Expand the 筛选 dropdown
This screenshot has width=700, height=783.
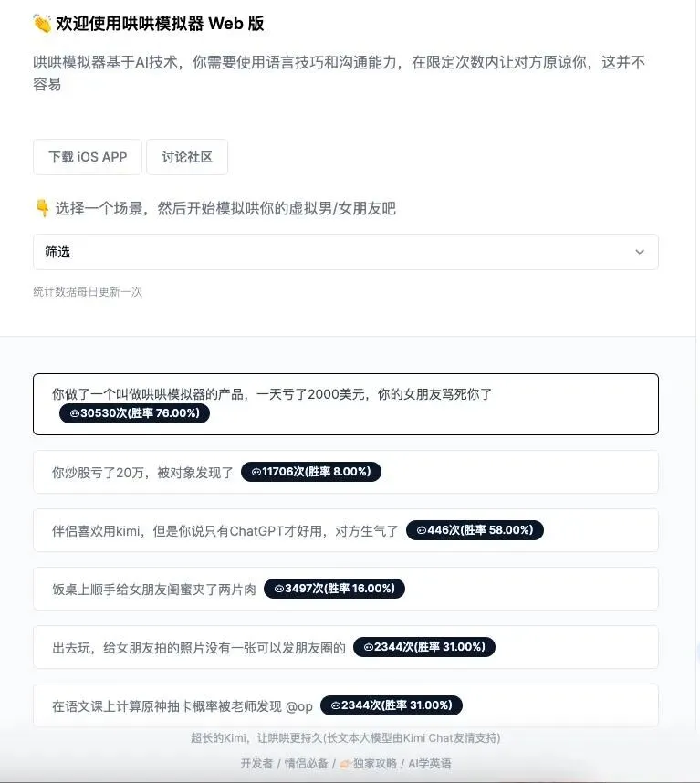[x=346, y=252]
